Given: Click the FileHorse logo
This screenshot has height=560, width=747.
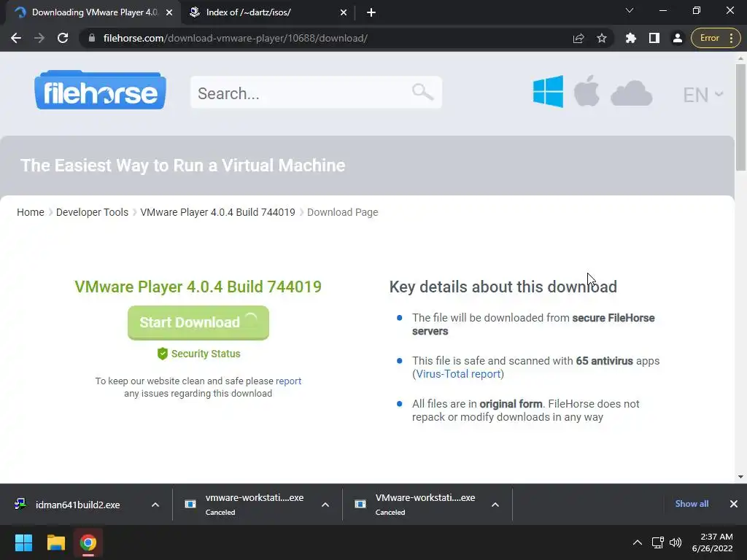Looking at the screenshot, I should click(x=100, y=90).
